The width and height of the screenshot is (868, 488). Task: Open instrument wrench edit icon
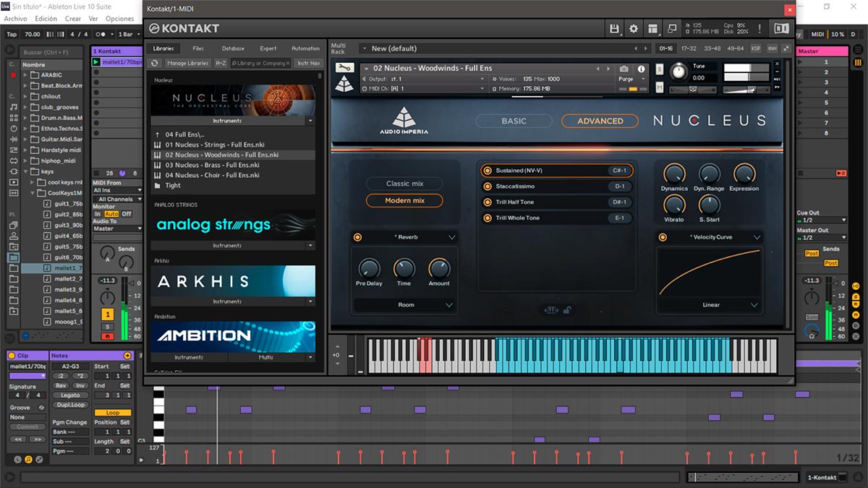click(344, 68)
